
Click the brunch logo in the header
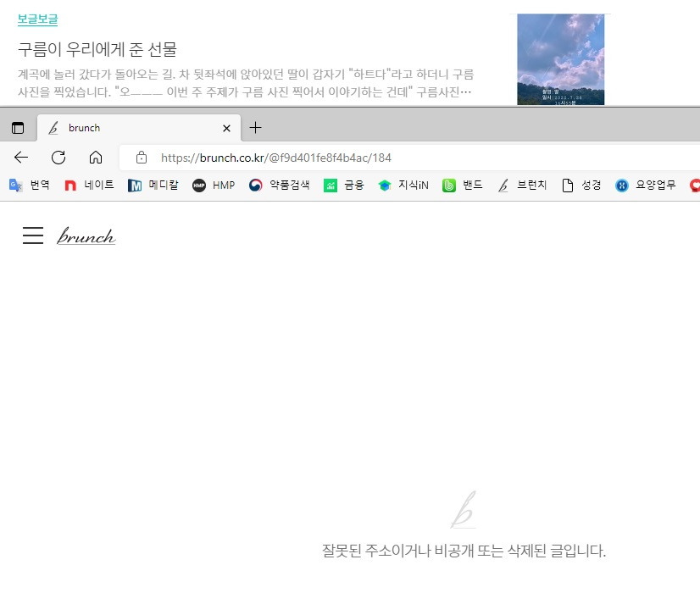(86, 235)
